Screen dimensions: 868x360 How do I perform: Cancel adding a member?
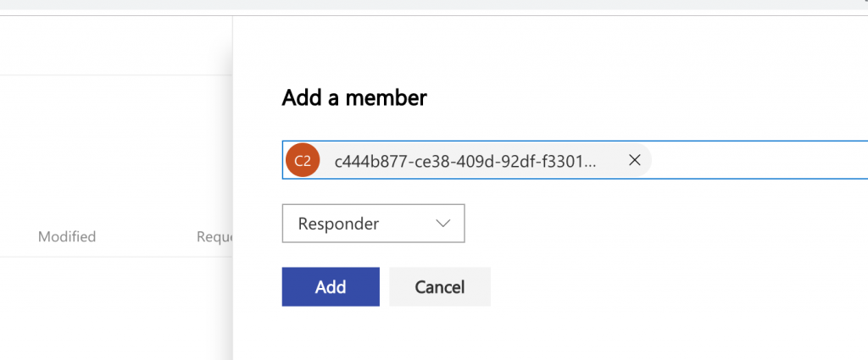(x=439, y=287)
